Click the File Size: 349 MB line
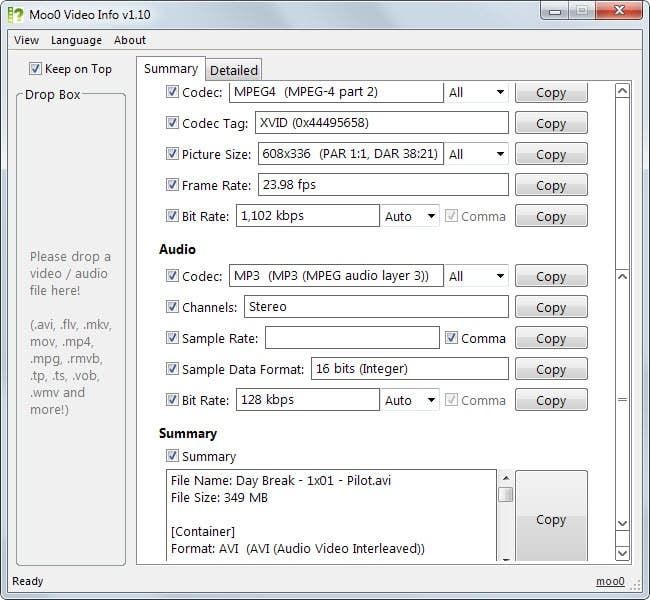Screen dimensions: 650x600 point(219,498)
